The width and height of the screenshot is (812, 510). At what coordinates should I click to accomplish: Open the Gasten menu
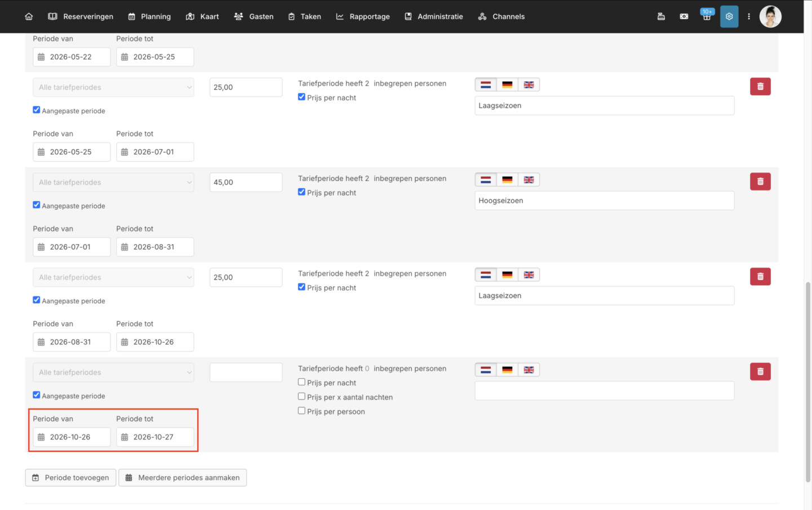[254, 16]
